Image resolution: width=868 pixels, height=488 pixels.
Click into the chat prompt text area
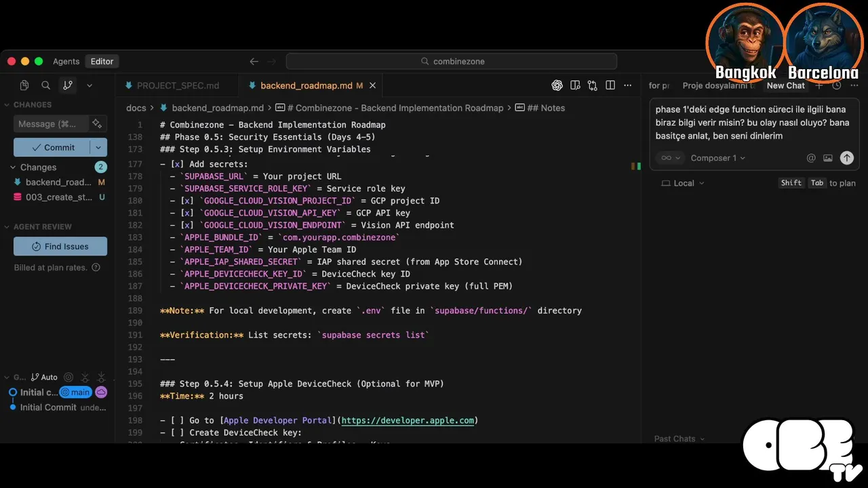click(754, 123)
